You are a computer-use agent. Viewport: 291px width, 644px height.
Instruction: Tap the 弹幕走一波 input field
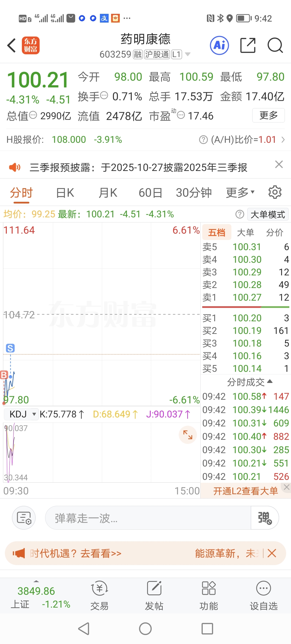point(148,517)
